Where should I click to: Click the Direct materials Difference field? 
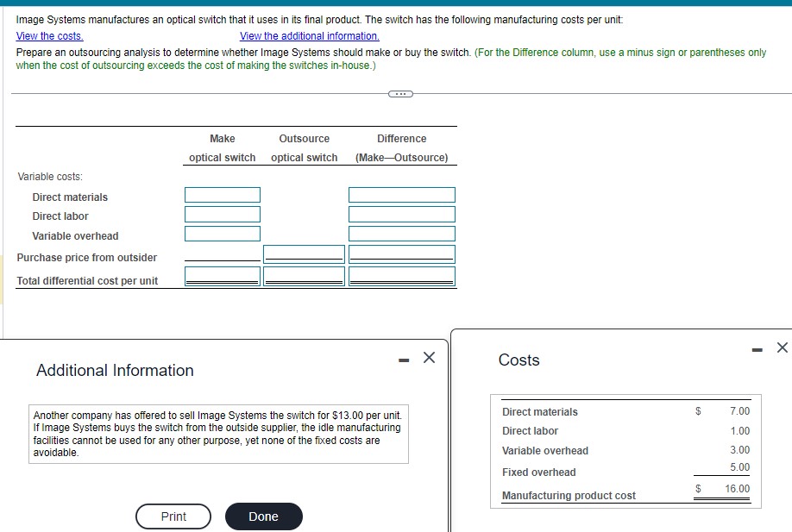pyautogui.click(x=401, y=194)
